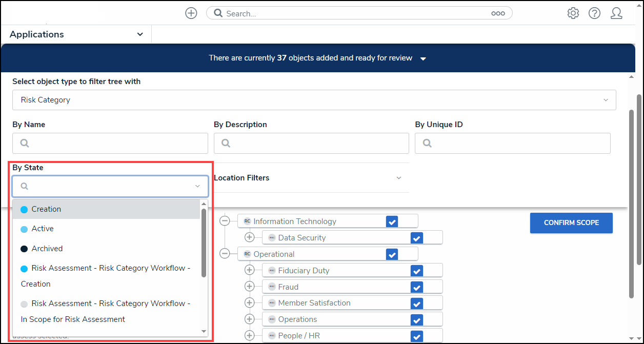Click the three-dot icon in search bar
The image size is (644, 344).
click(498, 14)
